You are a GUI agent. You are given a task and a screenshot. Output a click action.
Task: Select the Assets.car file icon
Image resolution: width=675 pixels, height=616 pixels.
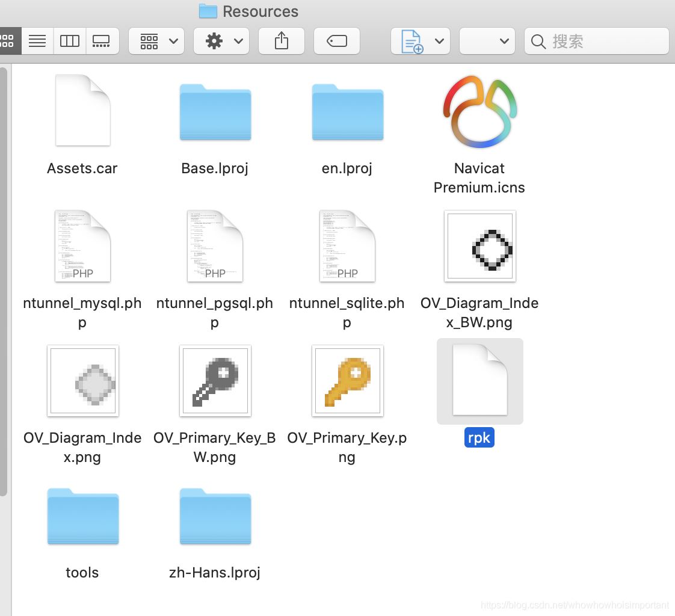point(82,110)
